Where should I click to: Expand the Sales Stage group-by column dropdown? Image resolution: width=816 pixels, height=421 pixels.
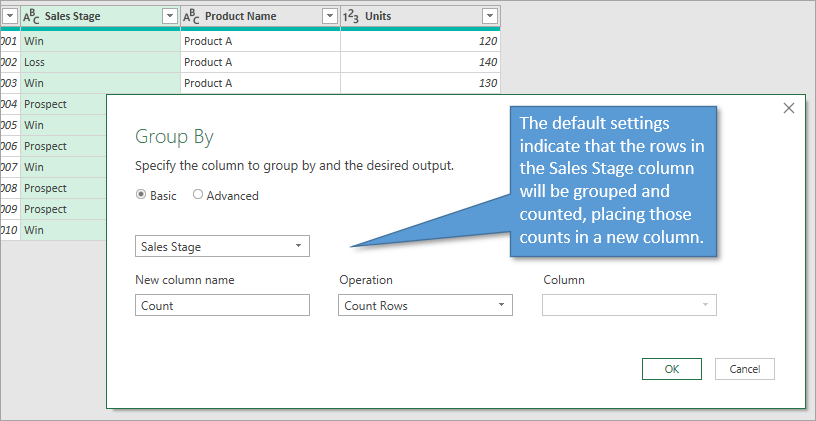[298, 246]
